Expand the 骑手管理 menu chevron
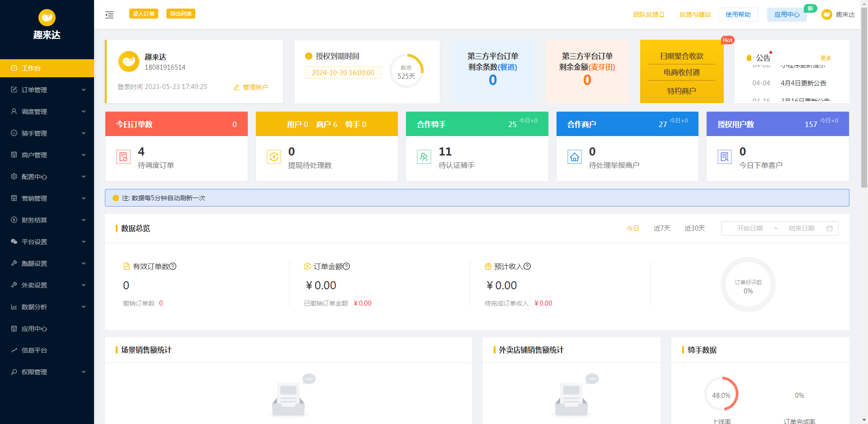868x424 pixels. [84, 133]
